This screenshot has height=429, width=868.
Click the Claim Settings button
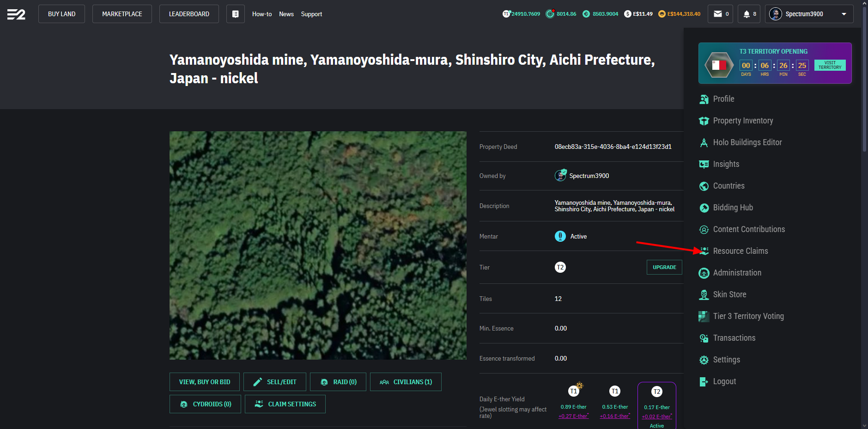point(285,404)
